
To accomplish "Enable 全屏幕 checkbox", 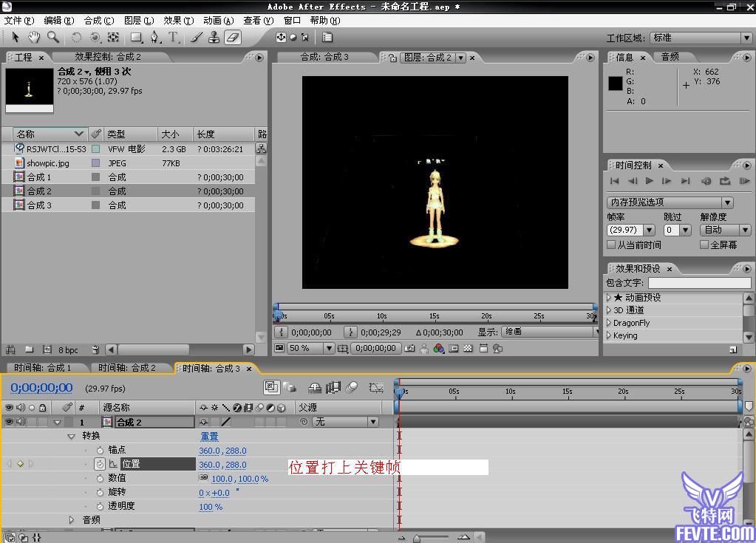I will coord(704,245).
